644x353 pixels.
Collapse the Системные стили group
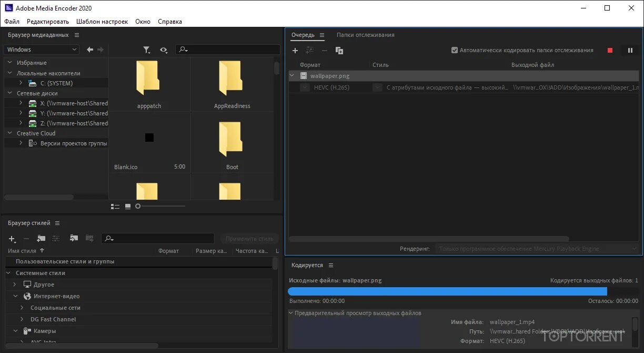click(x=8, y=273)
